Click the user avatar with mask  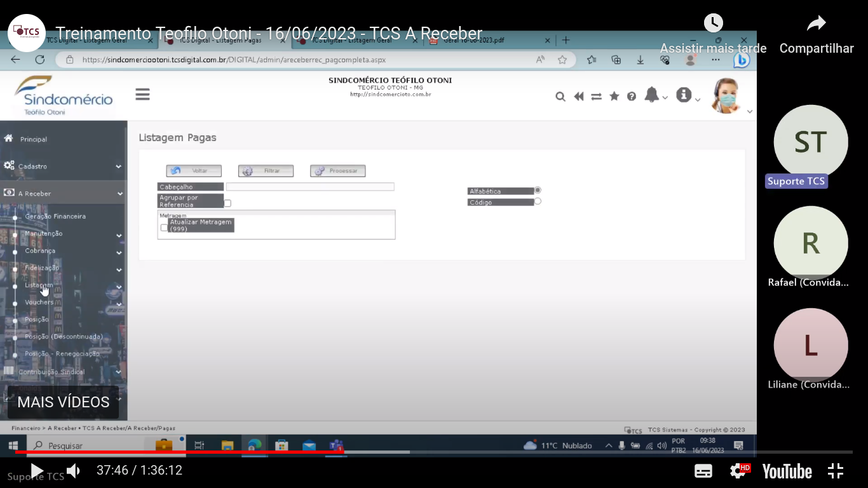click(725, 96)
